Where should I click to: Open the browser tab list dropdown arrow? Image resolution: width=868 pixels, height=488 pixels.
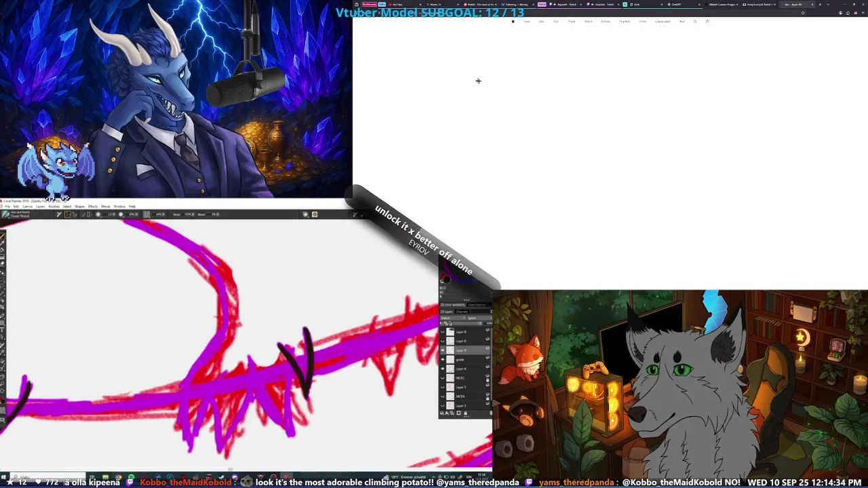pyautogui.click(x=827, y=4)
